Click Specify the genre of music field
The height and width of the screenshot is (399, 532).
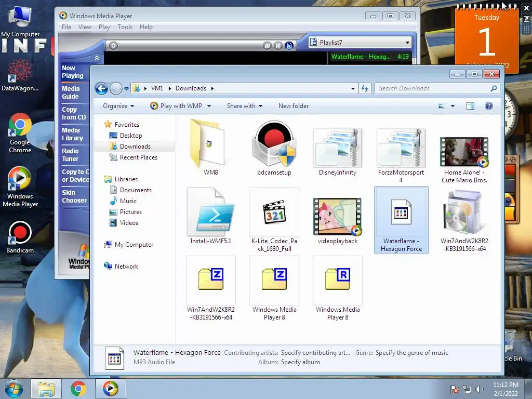tap(411, 353)
